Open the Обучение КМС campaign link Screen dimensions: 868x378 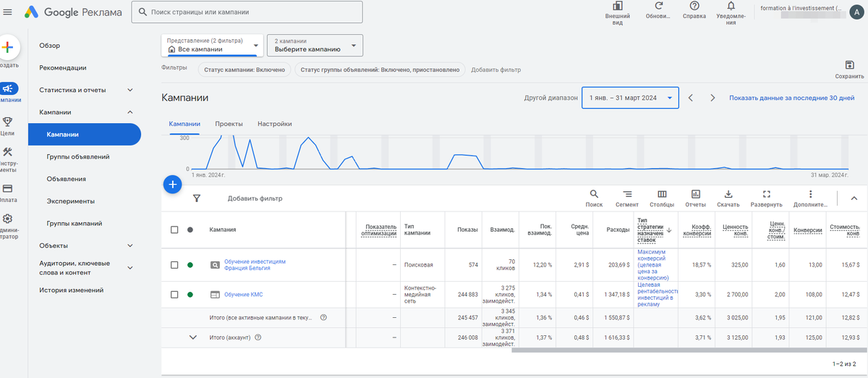(x=242, y=295)
